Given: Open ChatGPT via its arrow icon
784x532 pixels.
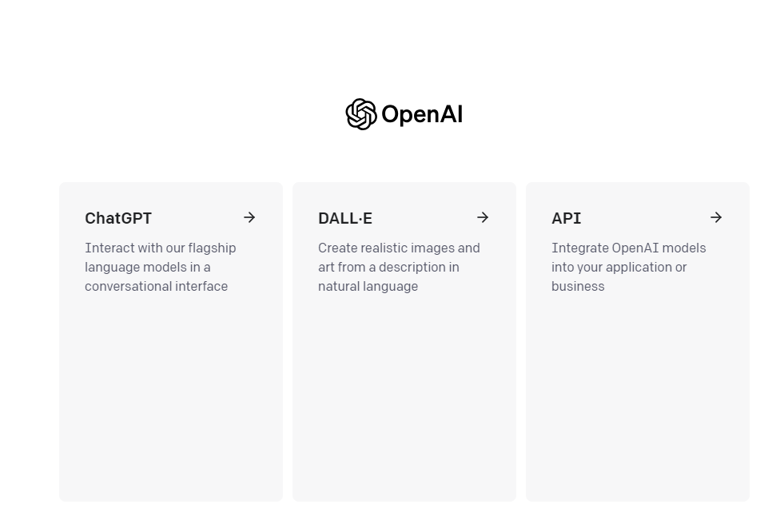Looking at the screenshot, I should coord(249,217).
